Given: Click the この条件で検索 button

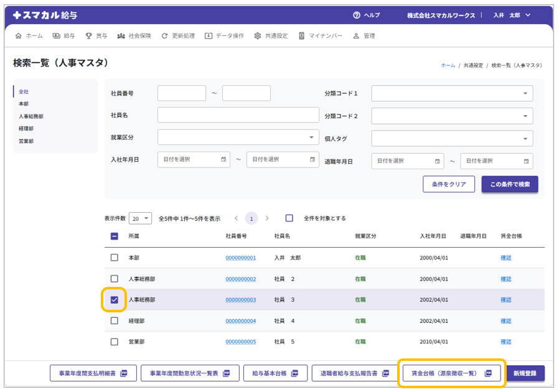Looking at the screenshot, I should 509,184.
